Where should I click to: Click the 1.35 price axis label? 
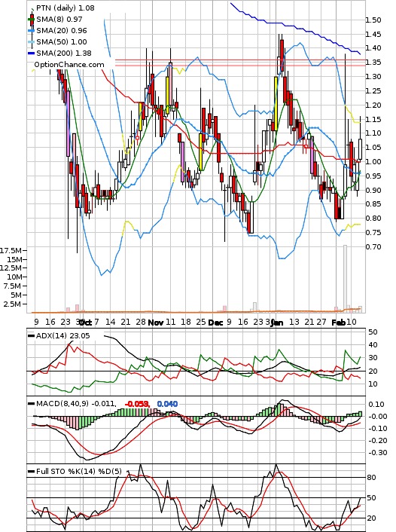(373, 63)
